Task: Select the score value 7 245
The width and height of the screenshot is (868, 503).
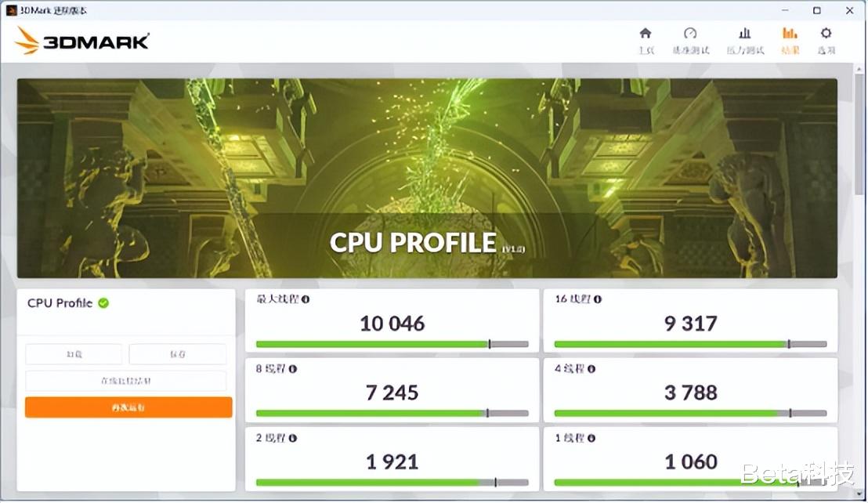Action: pyautogui.click(x=392, y=393)
